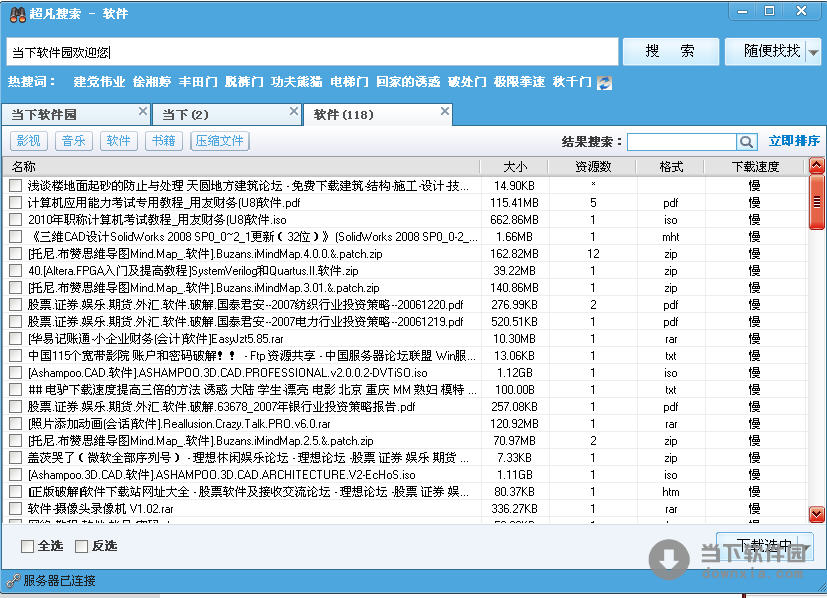
Task: Click the server connection status icon
Action: 13,581
